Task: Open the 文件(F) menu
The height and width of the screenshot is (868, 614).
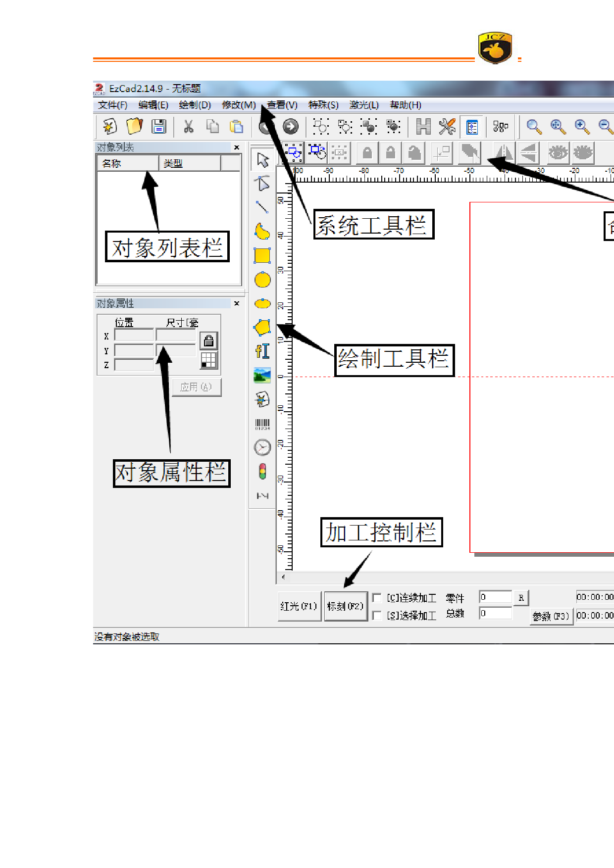Action: click(112, 105)
